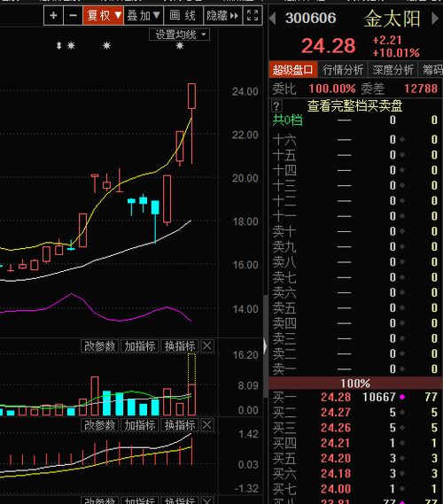Click the magenta diamond in 买一 row
Viewport: 443px width, 504px height.
click(x=402, y=398)
